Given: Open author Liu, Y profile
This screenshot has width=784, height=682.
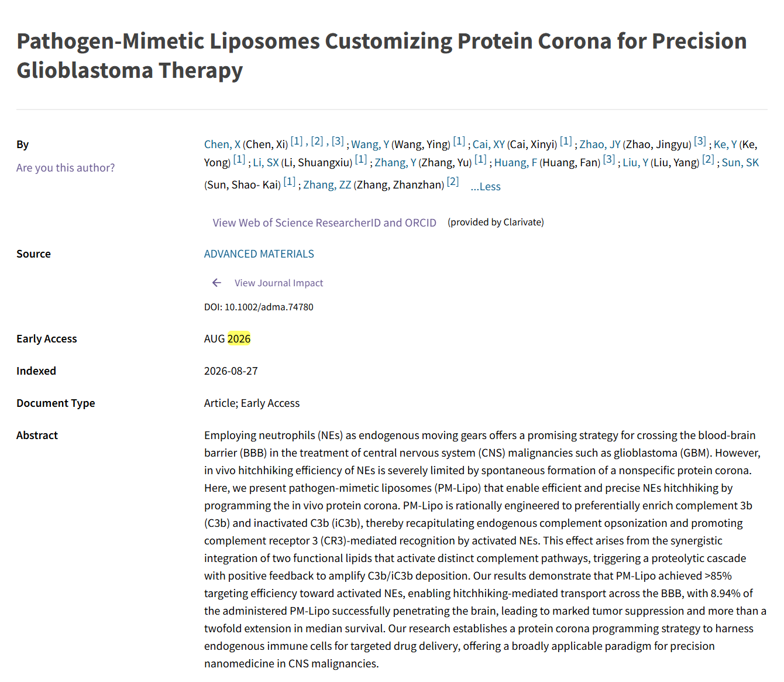Looking at the screenshot, I should tap(635, 162).
